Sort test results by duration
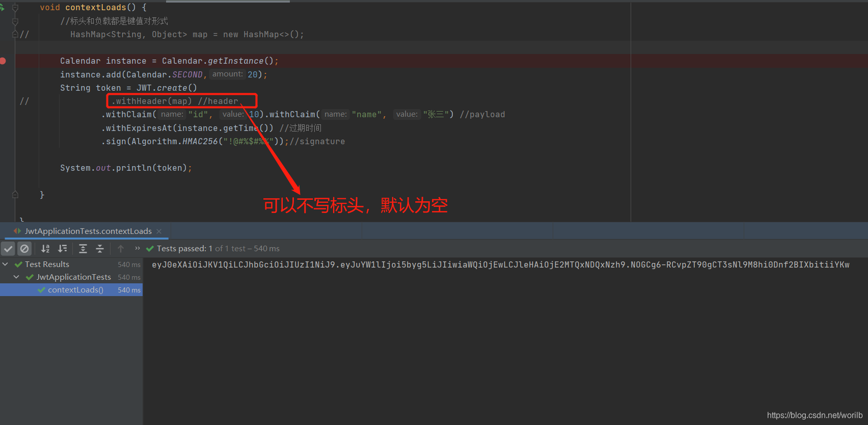 pos(62,249)
